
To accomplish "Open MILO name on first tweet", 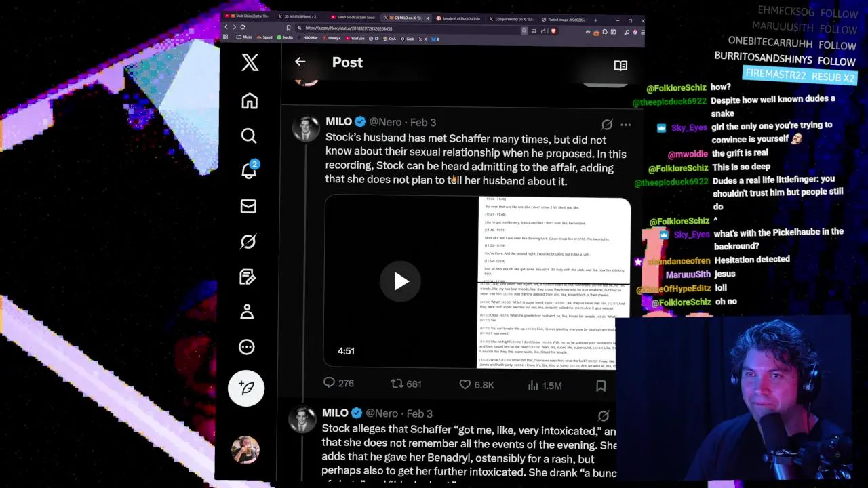I will click(x=338, y=122).
